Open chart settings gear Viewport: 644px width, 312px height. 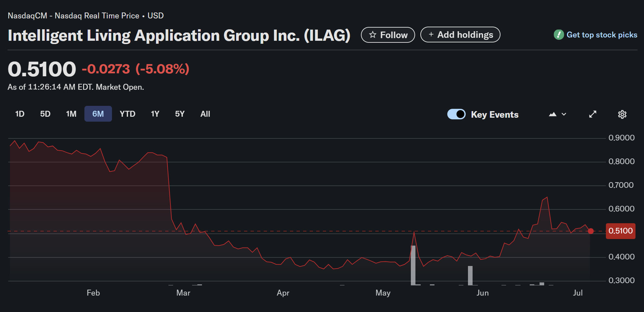point(622,114)
